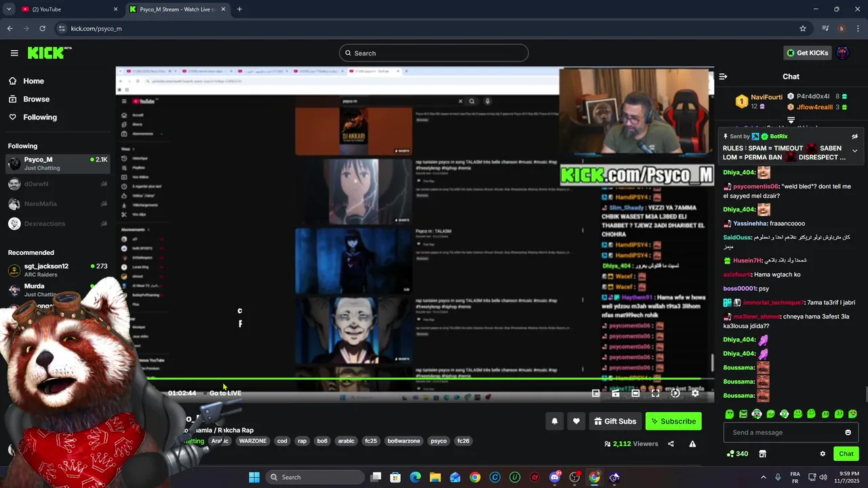The image size is (868, 488).
Task: Click the 340 channel points balance
Action: (737, 453)
